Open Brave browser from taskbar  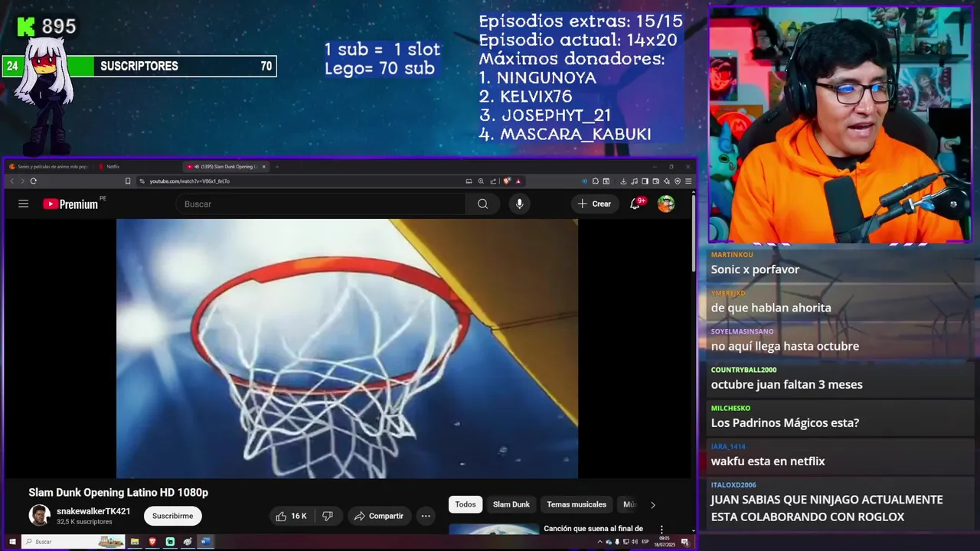tap(152, 542)
